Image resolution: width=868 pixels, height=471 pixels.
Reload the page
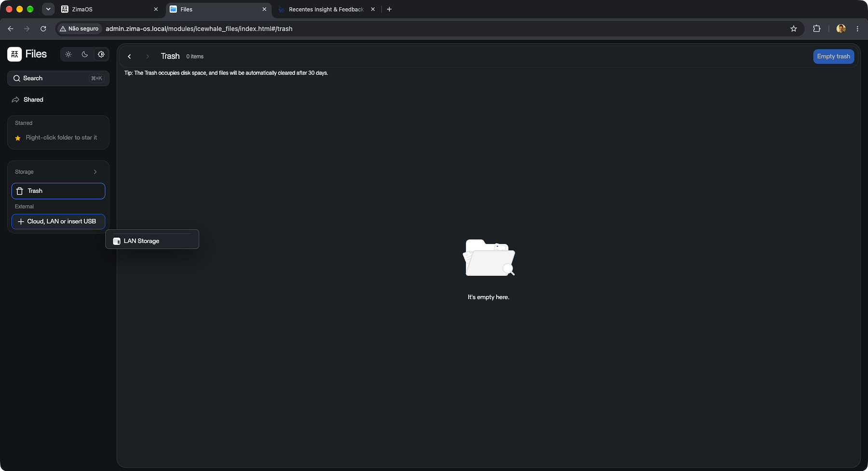pos(43,29)
